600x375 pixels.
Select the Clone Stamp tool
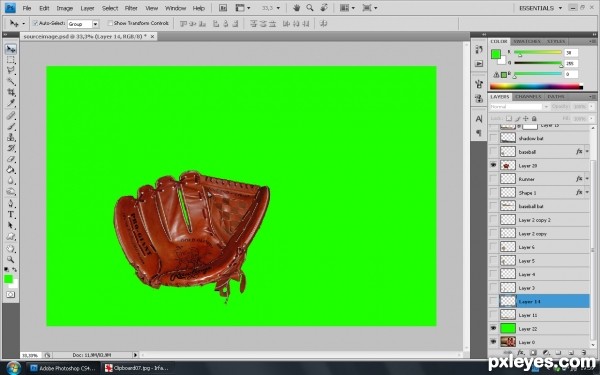[x=11, y=137]
